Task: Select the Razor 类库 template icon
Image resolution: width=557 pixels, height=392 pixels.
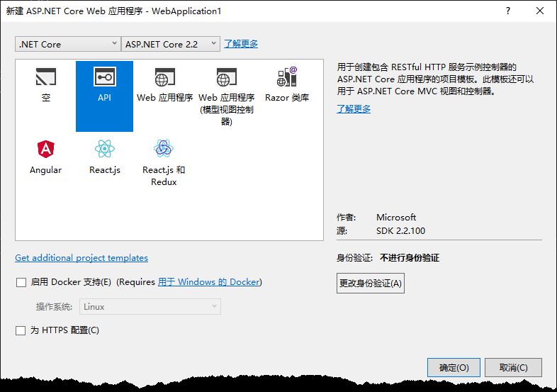Action: [287, 77]
